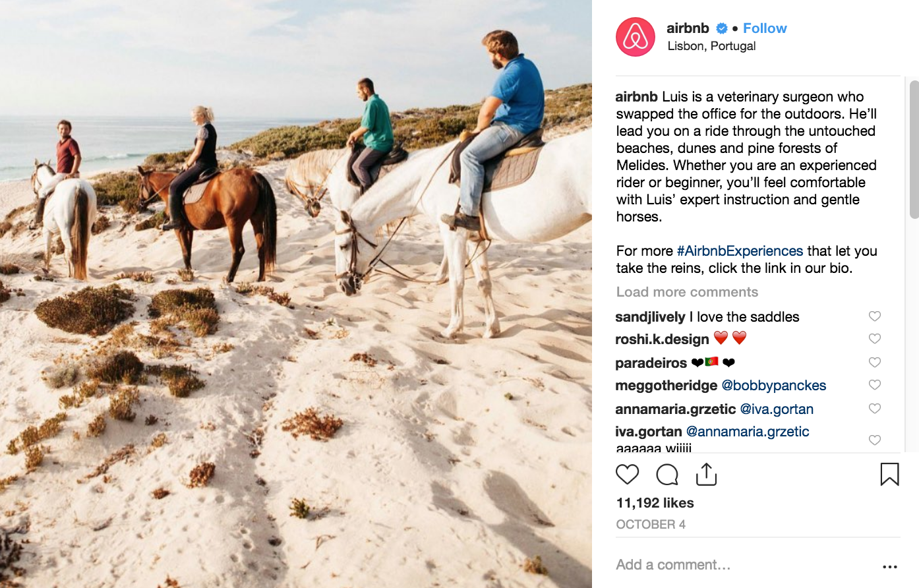Open the Lisbon, Portugal location
The width and height of the screenshot is (919, 588).
[x=711, y=46]
